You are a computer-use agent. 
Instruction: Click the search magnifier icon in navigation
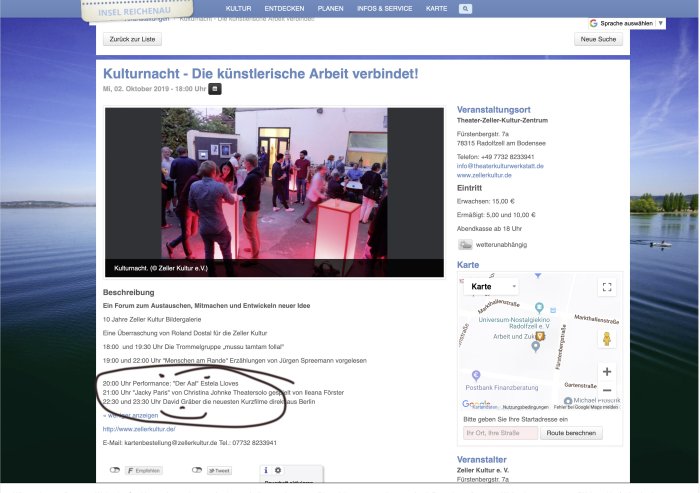click(x=465, y=8)
